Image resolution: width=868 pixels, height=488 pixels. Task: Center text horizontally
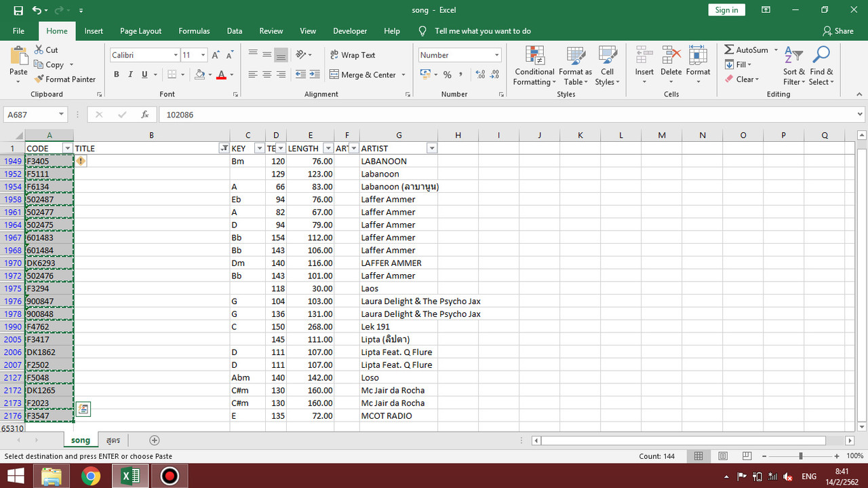pos(267,75)
